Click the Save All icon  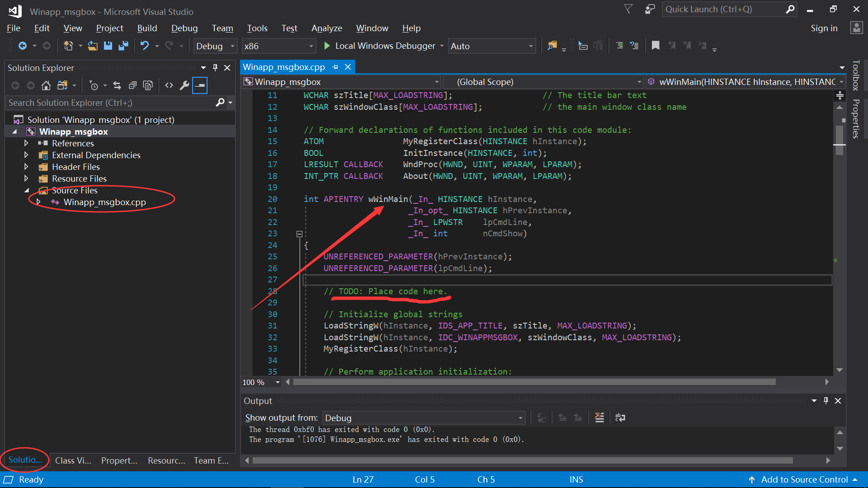click(123, 46)
